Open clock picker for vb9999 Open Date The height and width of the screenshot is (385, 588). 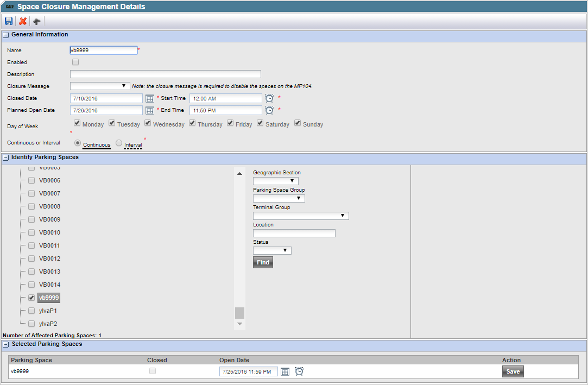click(299, 371)
